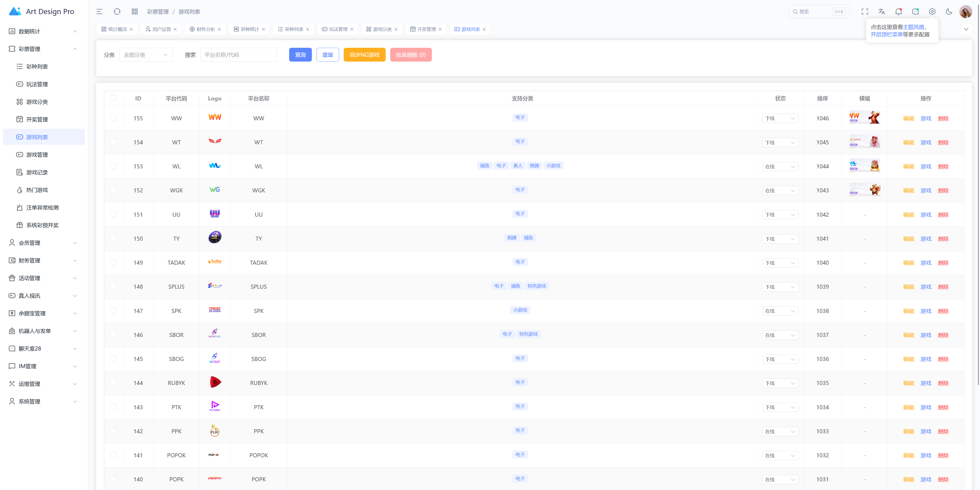Select the checkbox for row 150 TY
This screenshot has width=980, height=490.
click(113, 238)
